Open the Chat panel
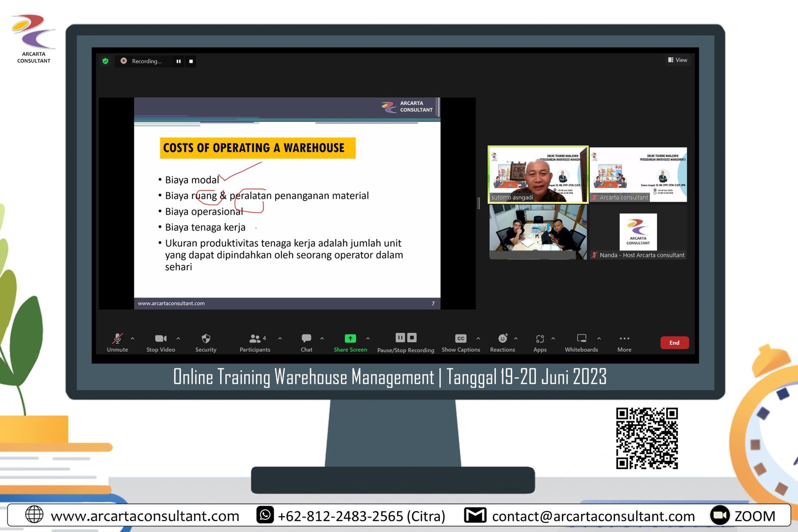 tap(306, 339)
